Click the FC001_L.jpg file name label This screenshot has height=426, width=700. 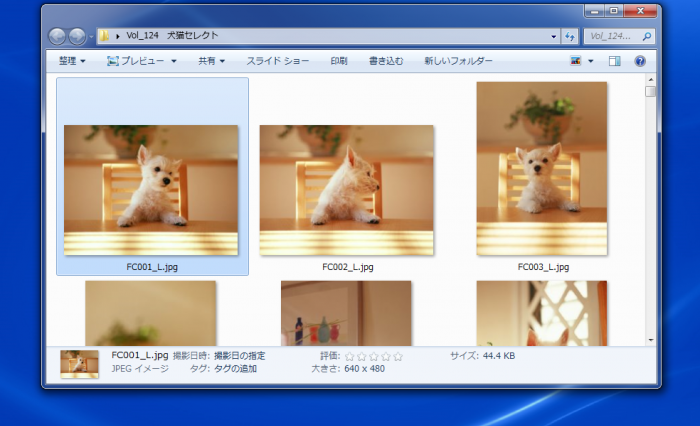pos(152,267)
